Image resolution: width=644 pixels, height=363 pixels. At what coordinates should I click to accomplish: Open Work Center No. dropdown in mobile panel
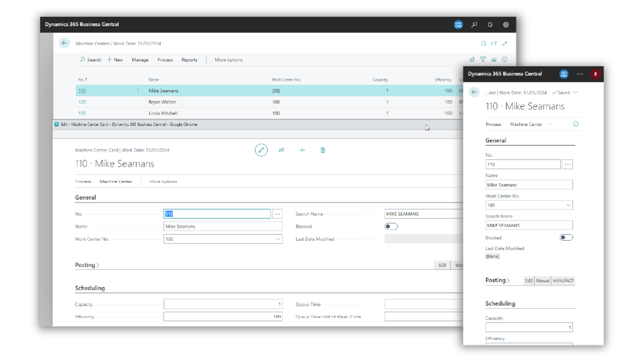[567, 205]
